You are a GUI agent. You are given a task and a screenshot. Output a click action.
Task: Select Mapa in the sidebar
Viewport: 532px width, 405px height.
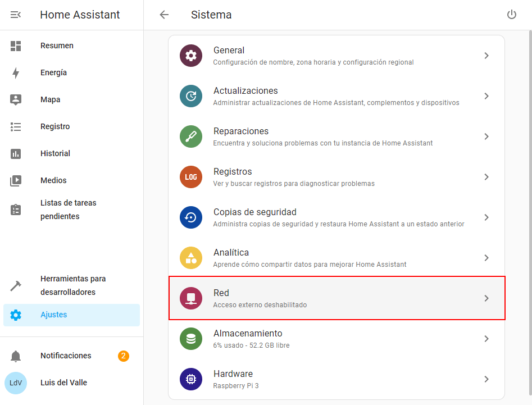(71, 100)
